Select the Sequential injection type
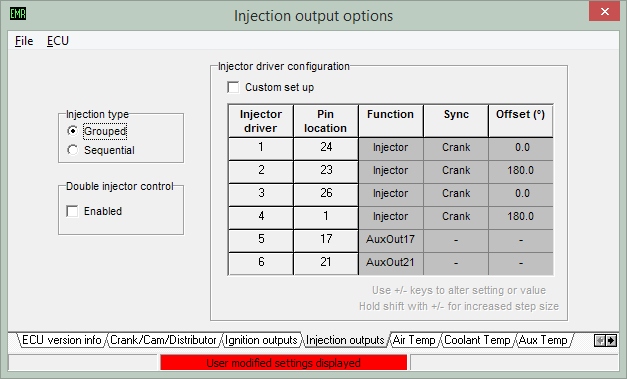 pyautogui.click(x=72, y=150)
